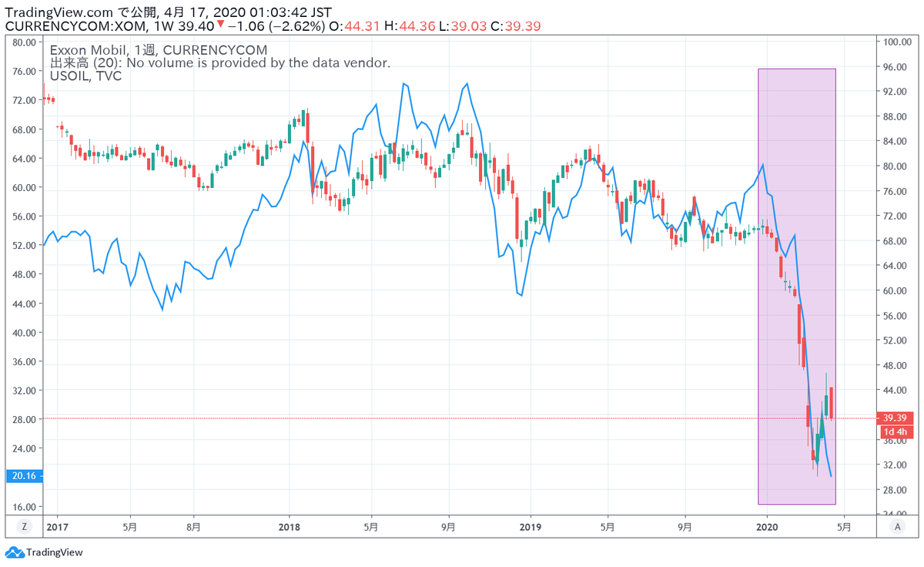This screenshot has width=924, height=567.
Task: Click the 2017 label on time axis
Action: pyautogui.click(x=58, y=527)
